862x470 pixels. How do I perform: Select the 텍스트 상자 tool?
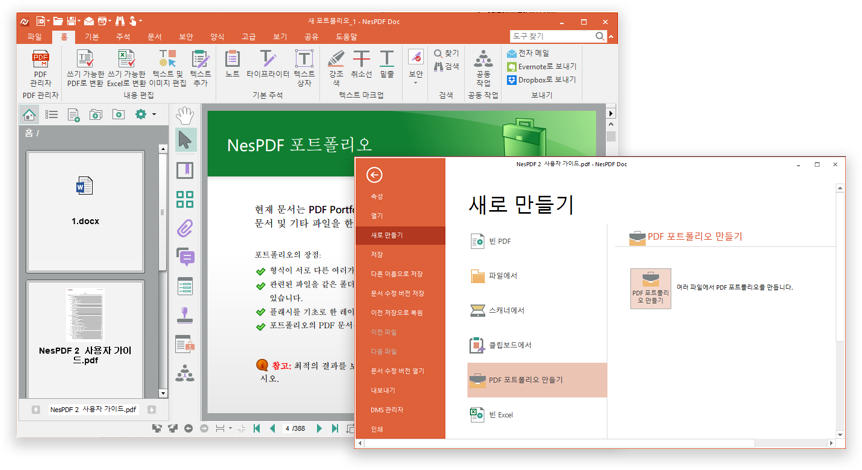click(304, 68)
